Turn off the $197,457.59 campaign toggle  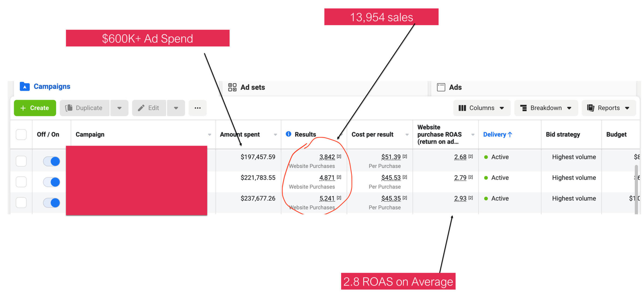[51, 161]
